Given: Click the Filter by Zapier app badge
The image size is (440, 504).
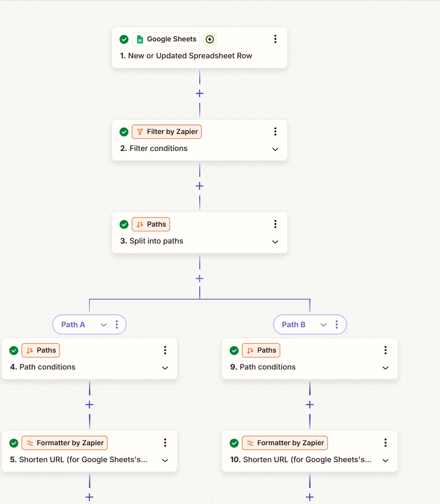Looking at the screenshot, I should click(x=167, y=132).
